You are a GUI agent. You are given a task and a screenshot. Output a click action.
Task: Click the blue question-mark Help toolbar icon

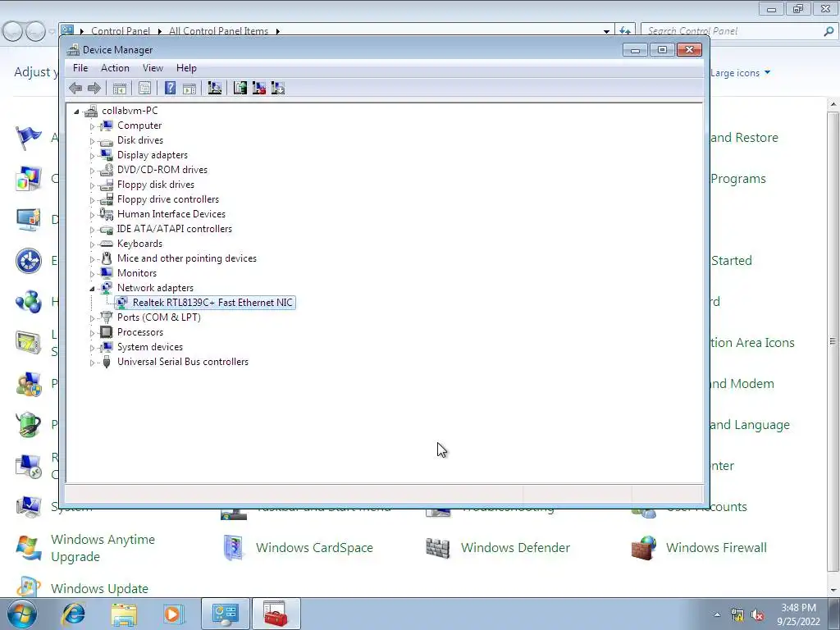pyautogui.click(x=170, y=88)
